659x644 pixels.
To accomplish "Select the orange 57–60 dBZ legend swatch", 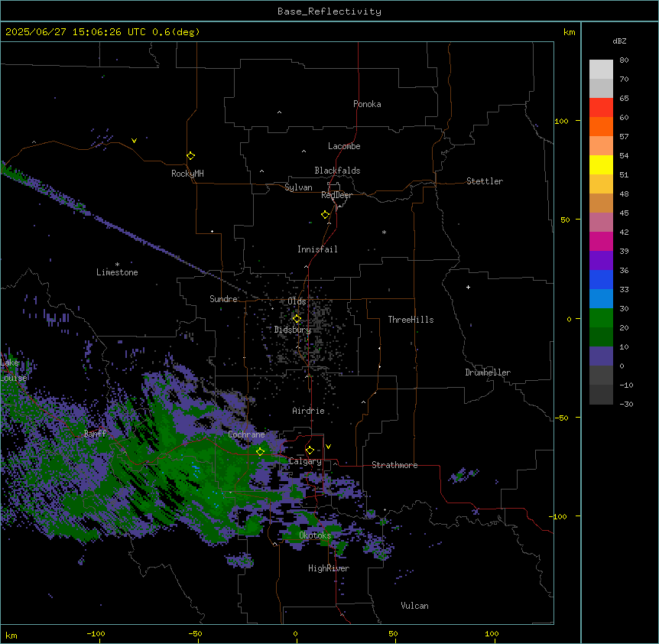I will (601, 126).
